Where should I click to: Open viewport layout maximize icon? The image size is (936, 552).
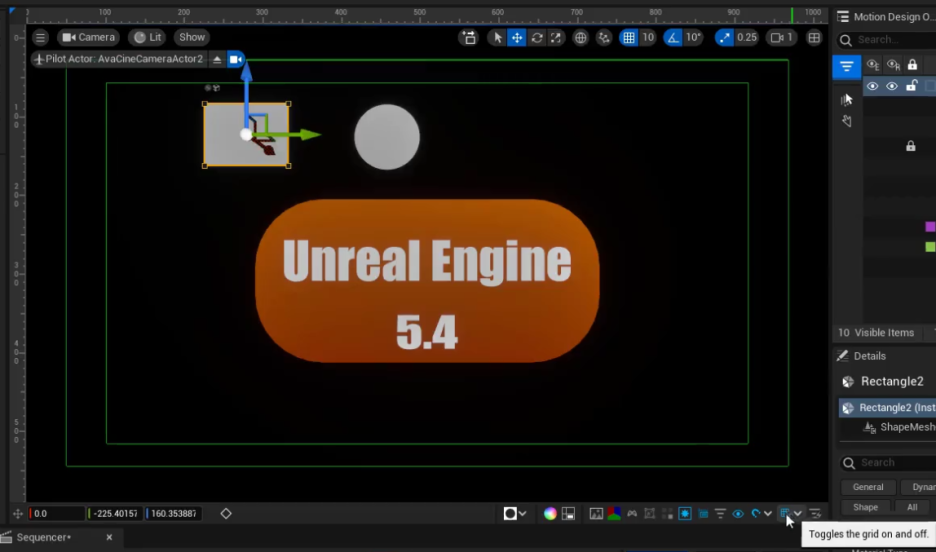[814, 38]
